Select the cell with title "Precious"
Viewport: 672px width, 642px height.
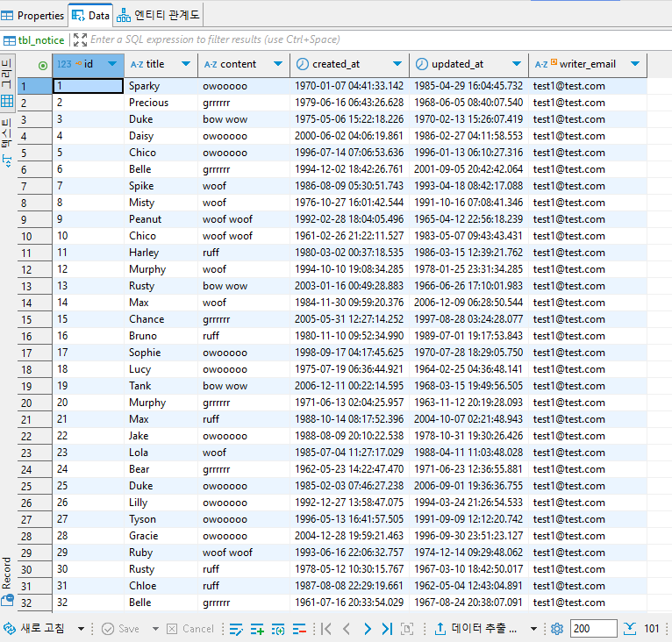[x=161, y=103]
